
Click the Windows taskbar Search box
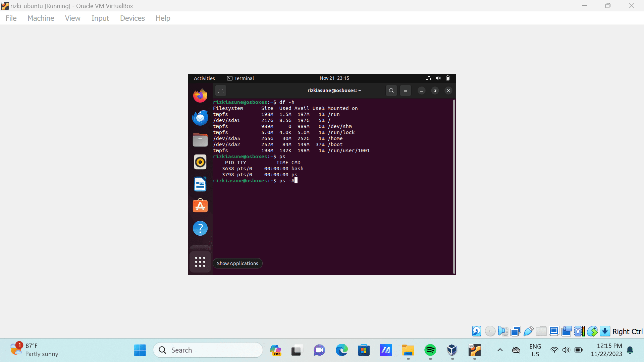(208, 350)
